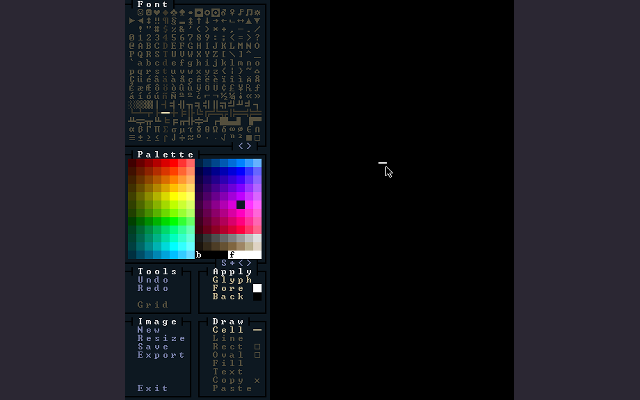
Task: Switch to Fill draw mode
Action: point(228,363)
